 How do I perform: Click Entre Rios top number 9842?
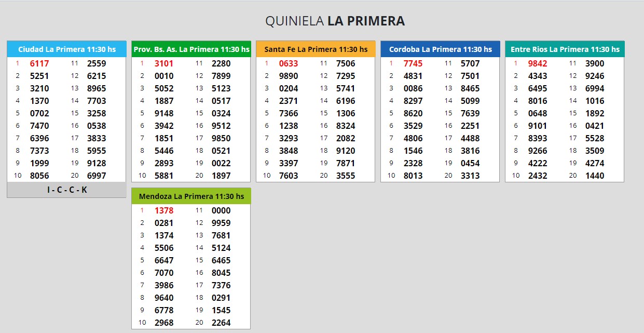(x=538, y=64)
